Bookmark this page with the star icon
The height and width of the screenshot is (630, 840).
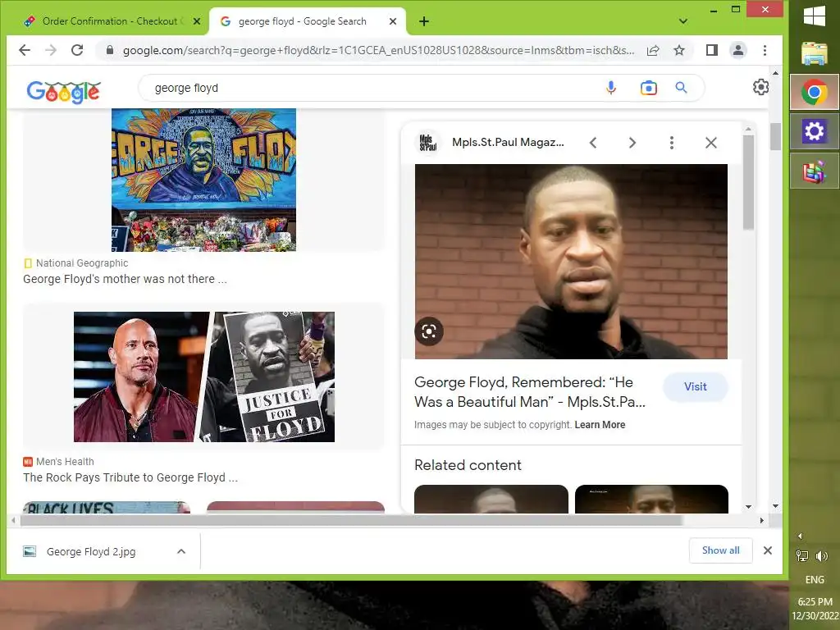coord(679,50)
